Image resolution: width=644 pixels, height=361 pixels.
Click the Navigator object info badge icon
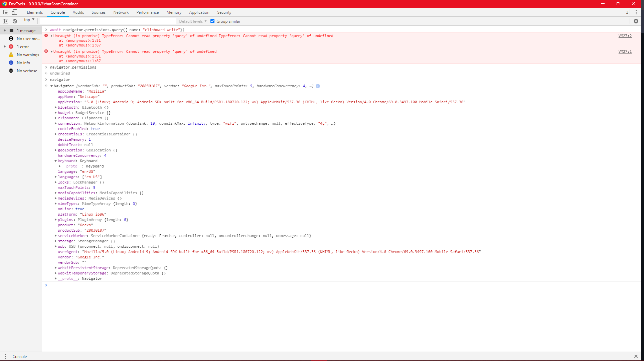(x=317, y=86)
